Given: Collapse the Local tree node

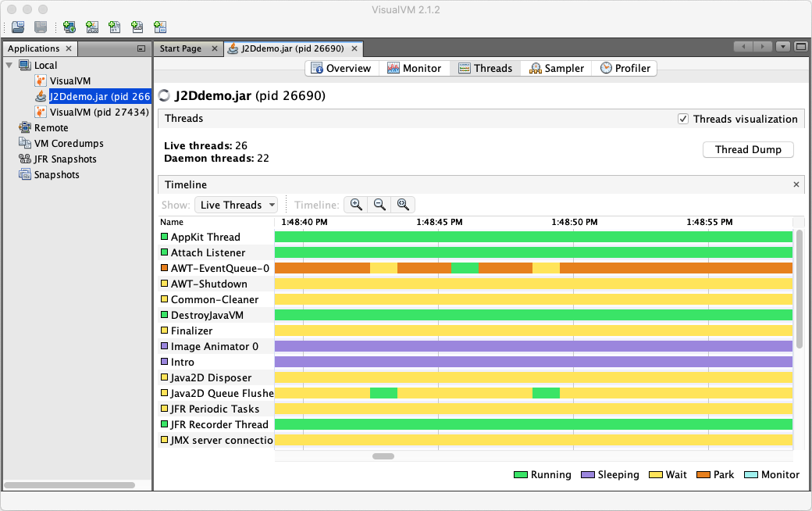Looking at the screenshot, I should click(x=9, y=66).
